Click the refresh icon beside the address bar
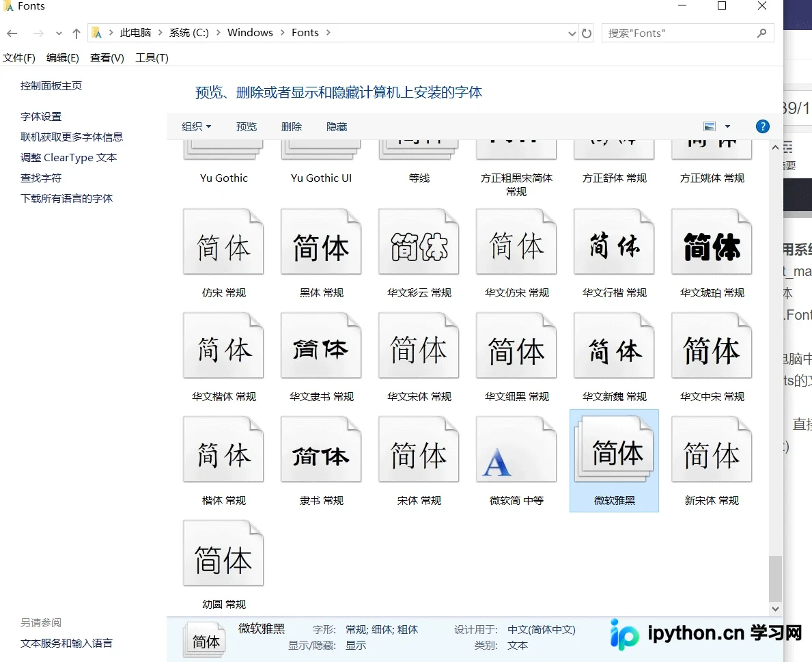The image size is (812, 662). [586, 33]
